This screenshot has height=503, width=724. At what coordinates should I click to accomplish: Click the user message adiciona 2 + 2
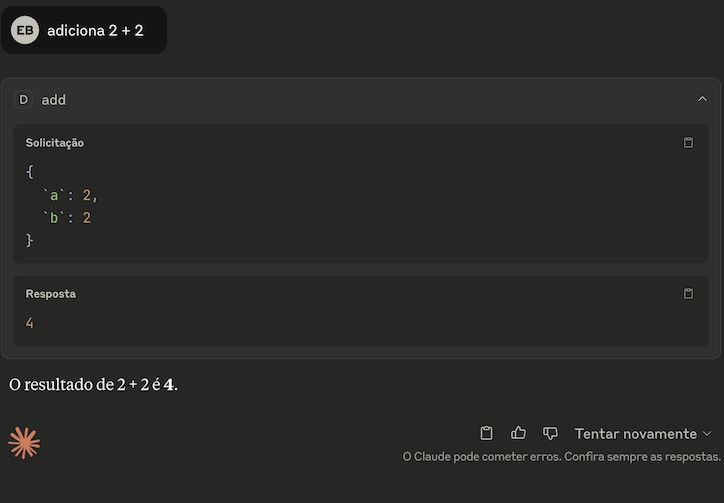click(x=95, y=30)
